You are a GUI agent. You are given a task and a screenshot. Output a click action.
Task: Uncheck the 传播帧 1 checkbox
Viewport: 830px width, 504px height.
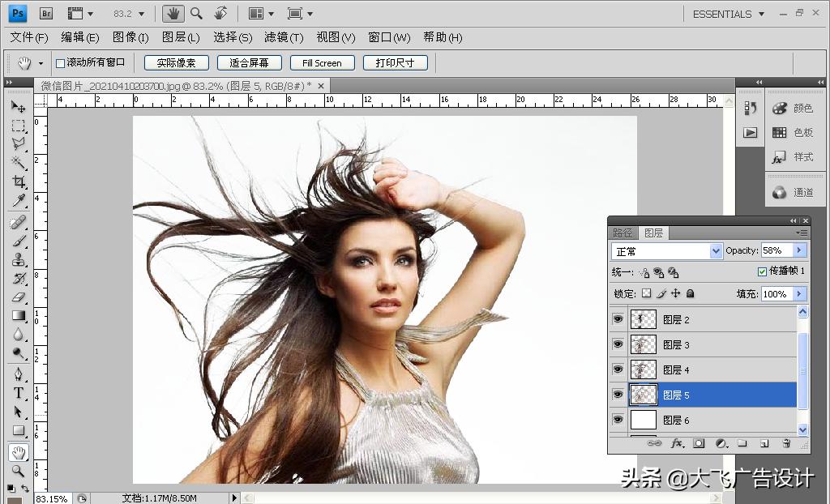click(762, 271)
